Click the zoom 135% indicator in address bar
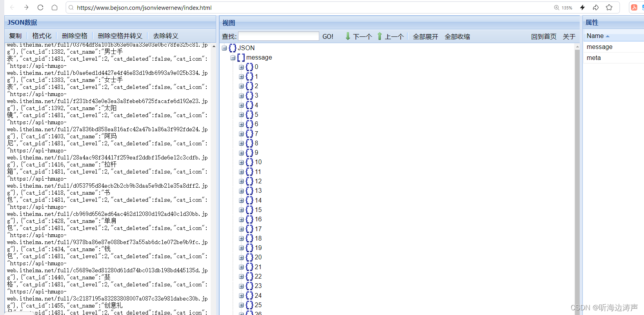This screenshot has height=315, width=644. pyautogui.click(x=563, y=7)
